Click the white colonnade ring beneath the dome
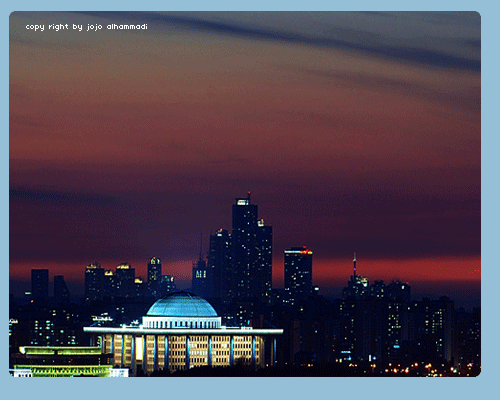 (x=182, y=322)
